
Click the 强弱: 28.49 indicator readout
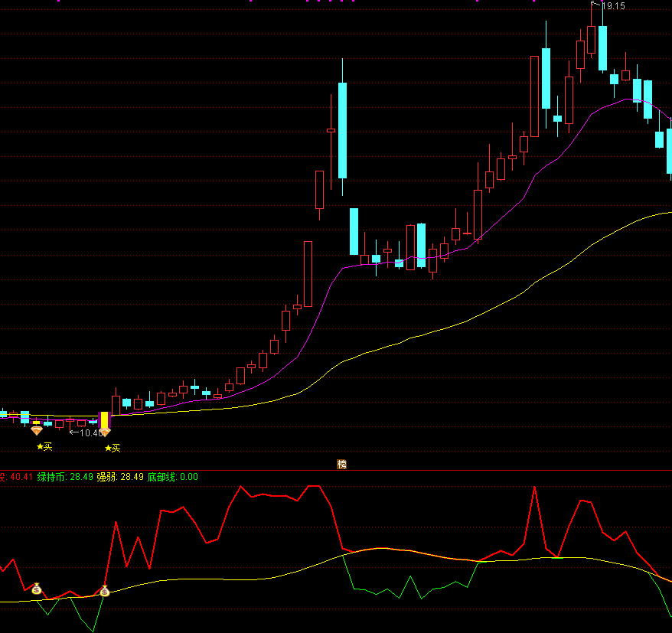click(x=120, y=477)
